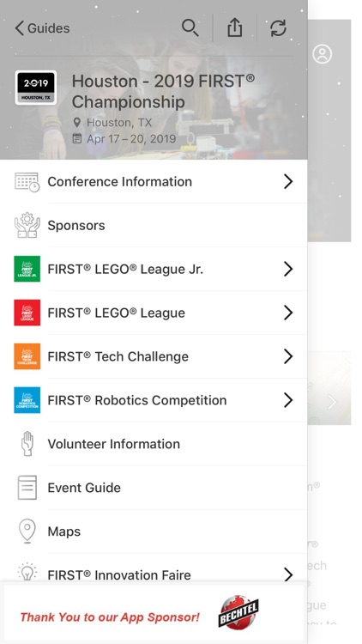Screen dimensions: 362x644
Task: Tap the map pin icon beside Maps
Action: pyautogui.click(x=27, y=531)
